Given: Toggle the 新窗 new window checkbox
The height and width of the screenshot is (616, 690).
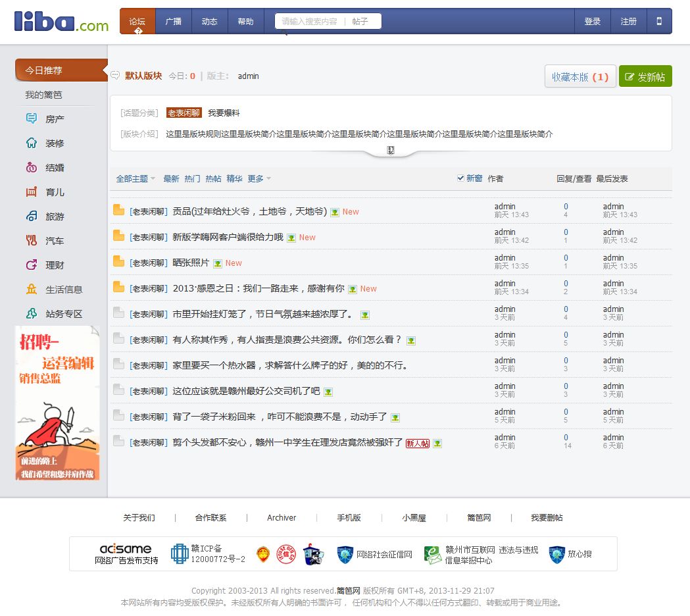Looking at the screenshot, I should click(460, 178).
